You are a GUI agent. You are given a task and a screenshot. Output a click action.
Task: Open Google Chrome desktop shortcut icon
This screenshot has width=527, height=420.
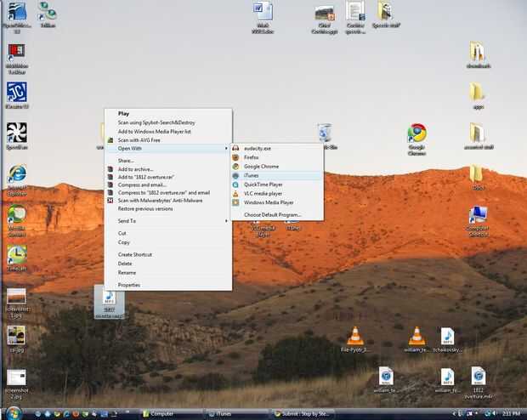(x=417, y=133)
